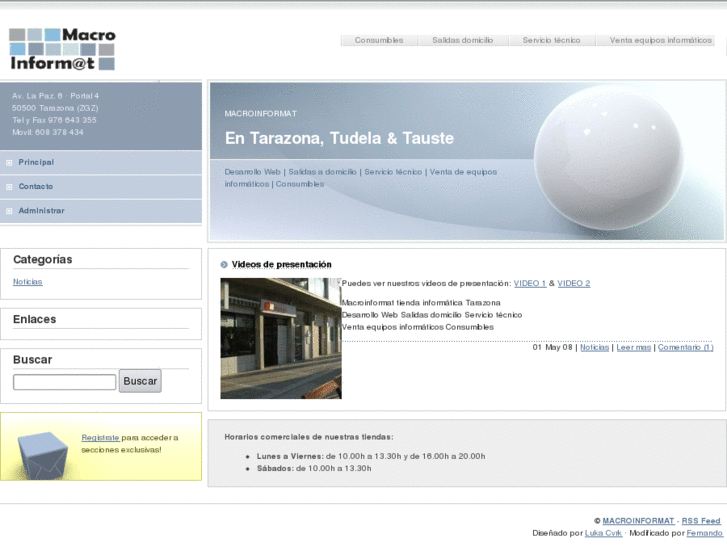Viewport: 727px width, 545px height.
Task: Click the search text field
Action: (x=64, y=382)
